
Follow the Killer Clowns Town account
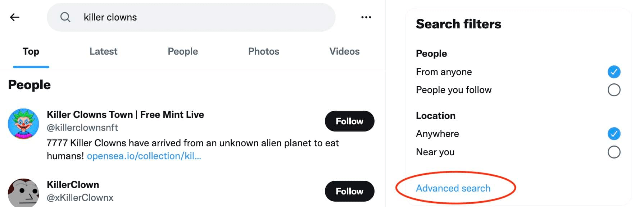tap(349, 121)
